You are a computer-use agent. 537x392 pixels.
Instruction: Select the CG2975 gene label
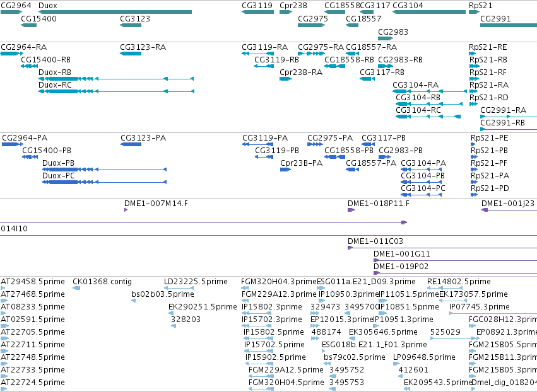[313, 19]
